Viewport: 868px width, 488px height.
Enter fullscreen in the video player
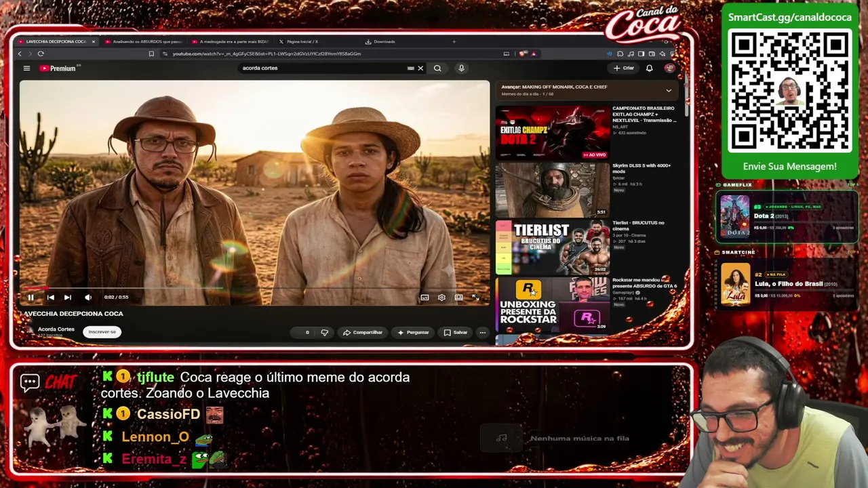(x=475, y=298)
